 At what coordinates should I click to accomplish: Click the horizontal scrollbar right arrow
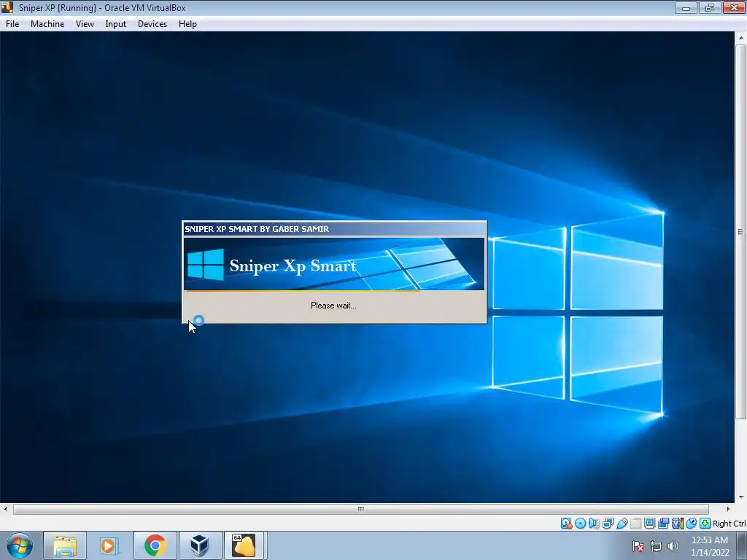[x=728, y=509]
